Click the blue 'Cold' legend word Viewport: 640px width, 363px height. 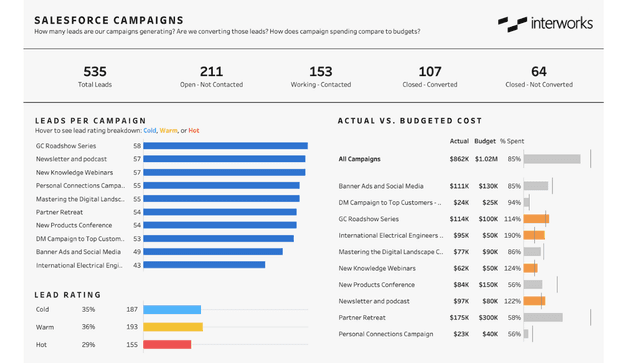click(150, 131)
